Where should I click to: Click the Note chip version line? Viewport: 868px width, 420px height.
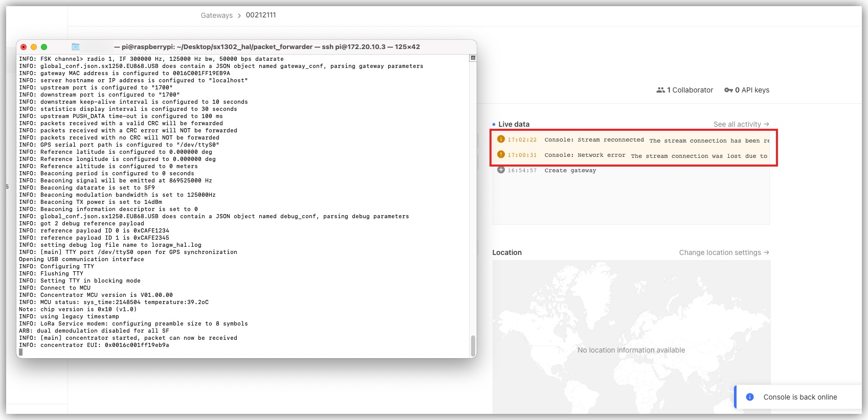pos(78,309)
